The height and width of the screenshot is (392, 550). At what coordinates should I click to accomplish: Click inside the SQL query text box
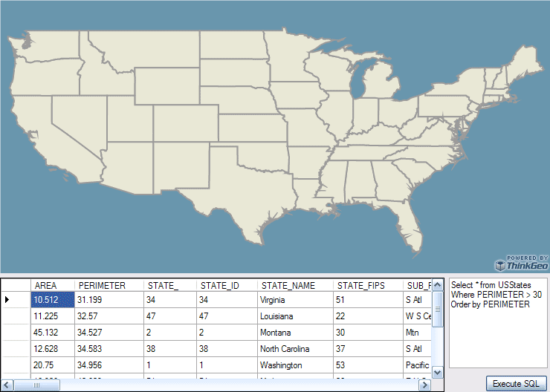[498, 323]
